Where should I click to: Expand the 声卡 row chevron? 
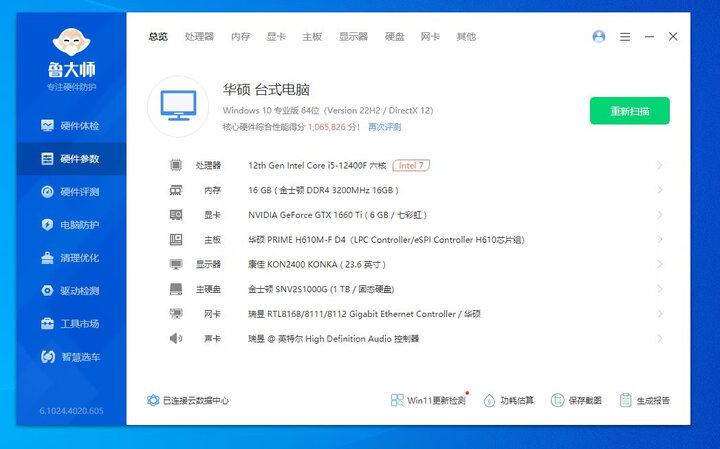click(x=660, y=338)
